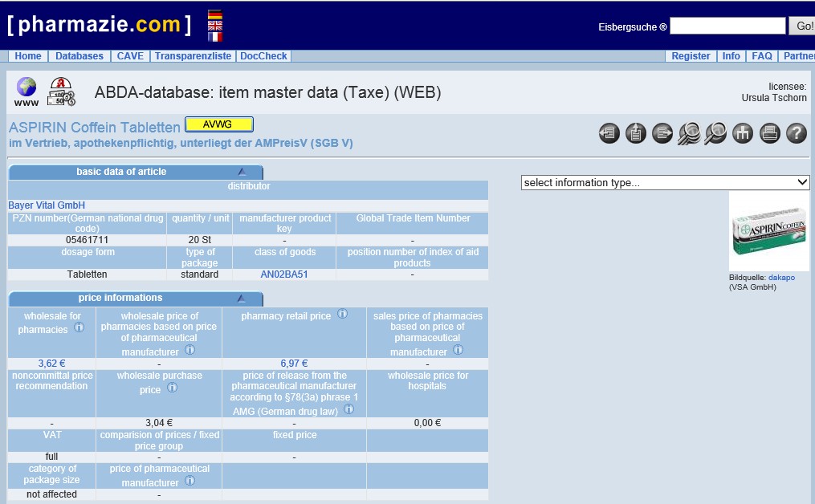This screenshot has width=815, height=504.
Task: Click the quantity value 20 St
Action: tap(200, 240)
